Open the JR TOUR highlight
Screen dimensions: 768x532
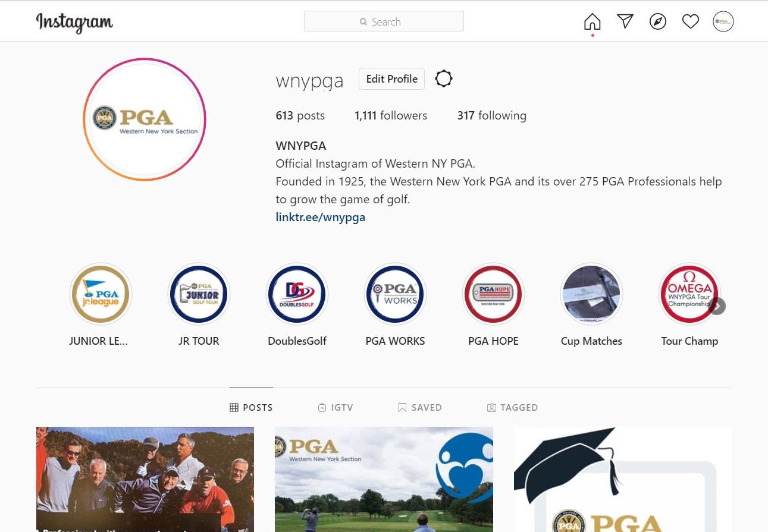coord(199,294)
